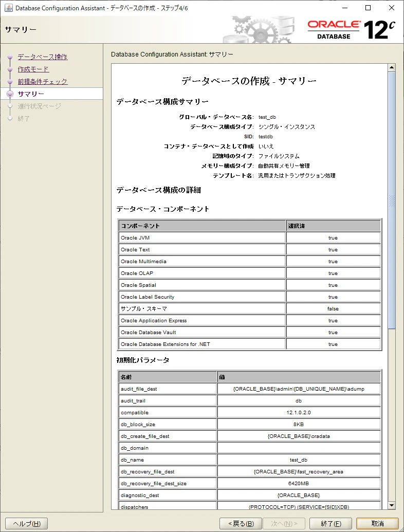404x532 pixels.
Task: Click the 初期化パラメータ heading
Action: (x=143, y=360)
